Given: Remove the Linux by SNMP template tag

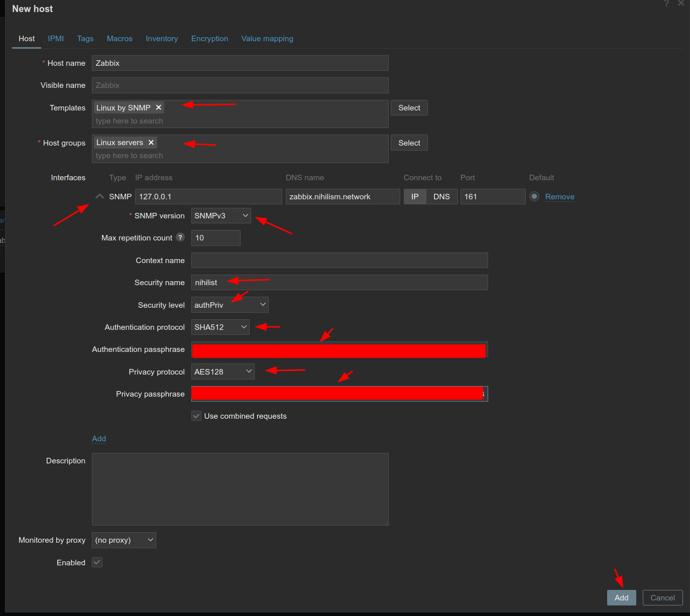Looking at the screenshot, I should point(158,107).
